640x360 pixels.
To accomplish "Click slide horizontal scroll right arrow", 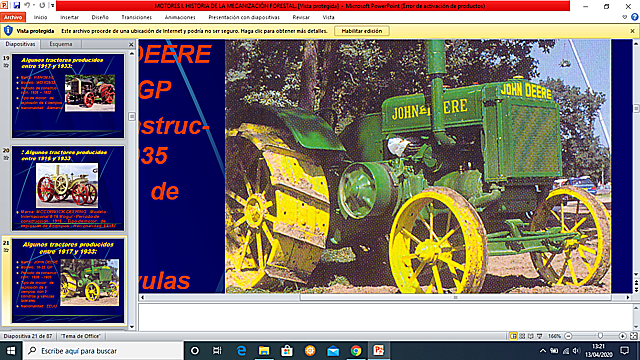I will 628,298.
